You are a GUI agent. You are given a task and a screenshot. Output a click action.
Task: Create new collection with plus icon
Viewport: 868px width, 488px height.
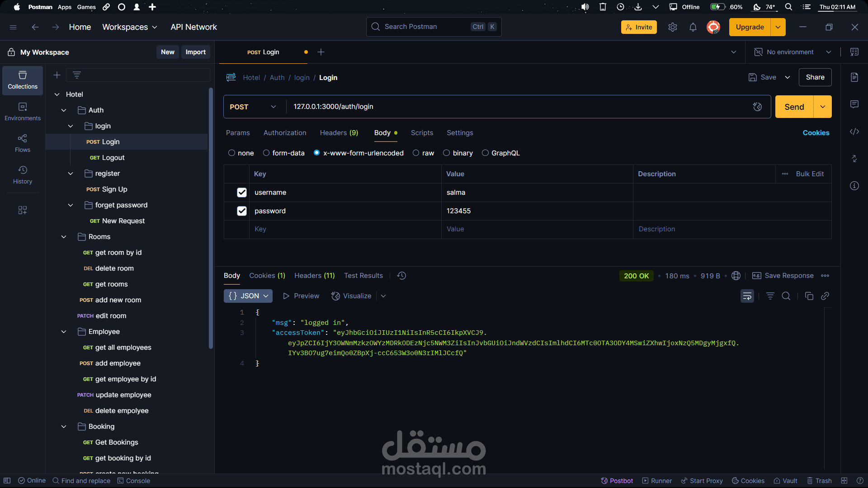click(57, 75)
